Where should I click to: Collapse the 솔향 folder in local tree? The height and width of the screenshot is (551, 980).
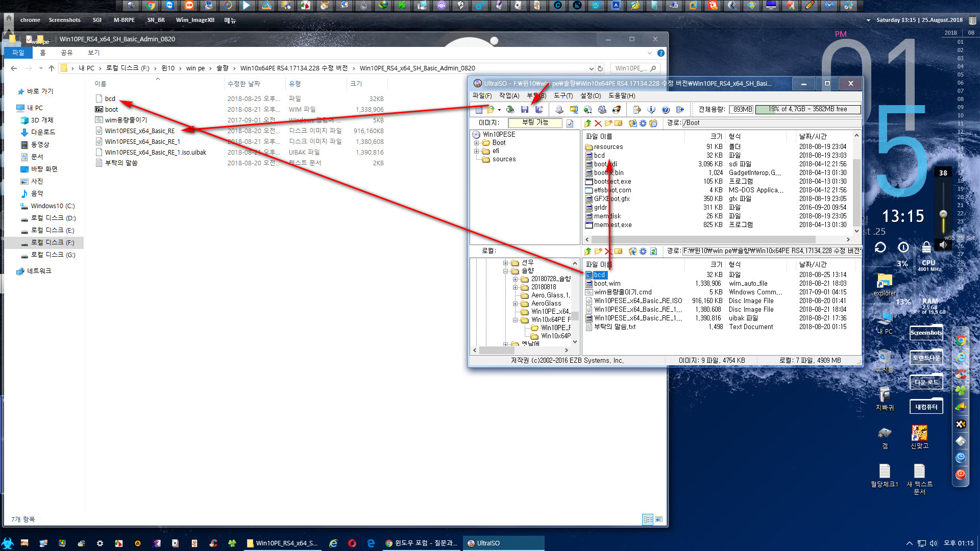tap(505, 271)
